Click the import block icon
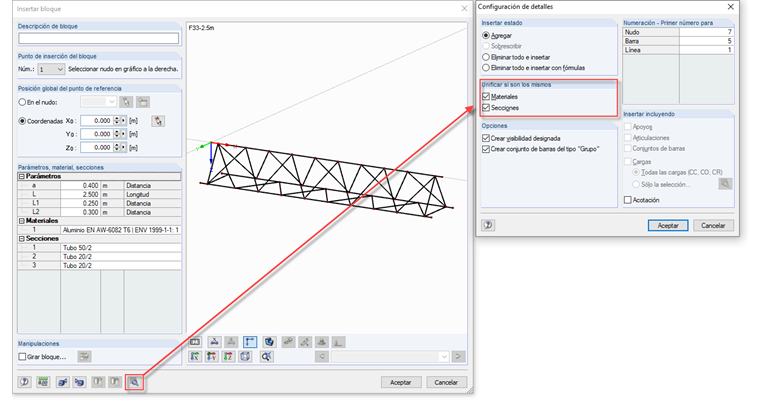This screenshot has height=408, width=760. tap(79, 382)
